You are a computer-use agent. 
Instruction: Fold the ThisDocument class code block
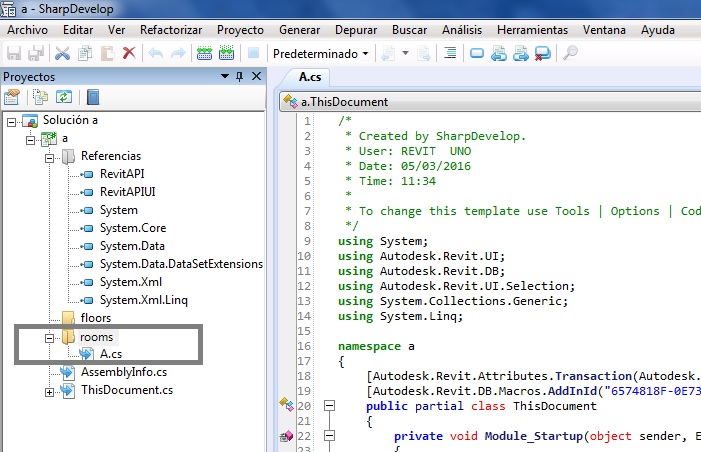329,406
